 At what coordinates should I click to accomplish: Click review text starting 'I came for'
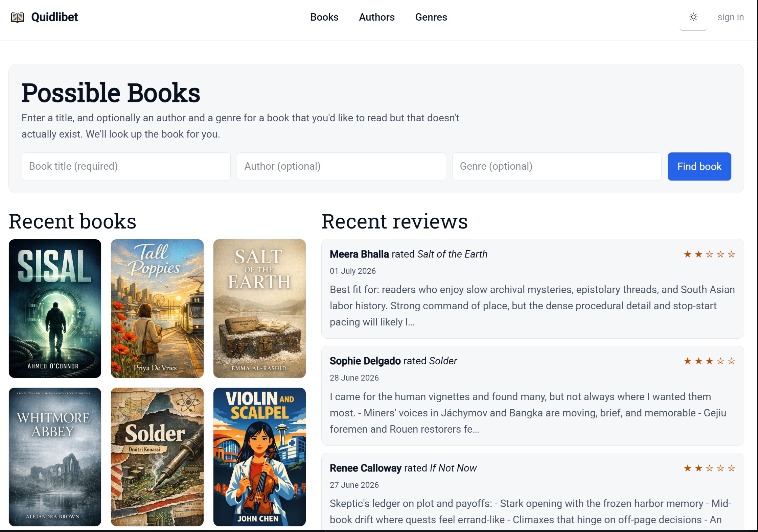528,413
